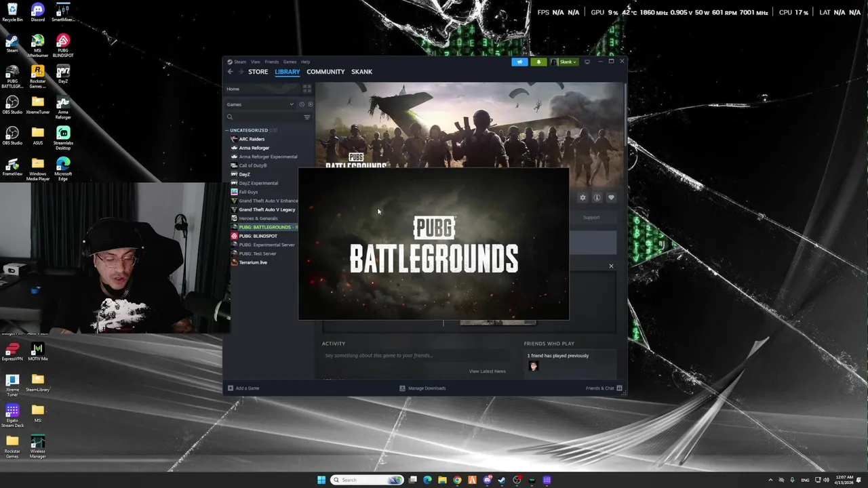Switch to STORE tab

pos(258,72)
